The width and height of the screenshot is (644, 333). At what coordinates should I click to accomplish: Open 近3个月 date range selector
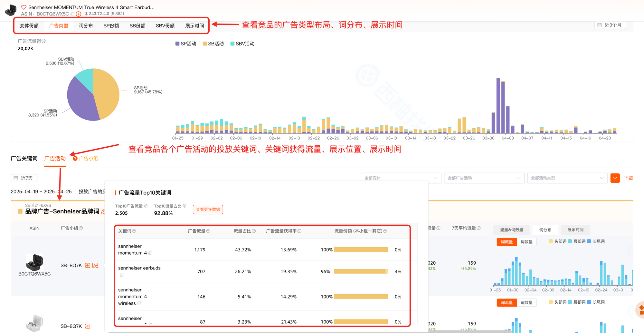coord(610,25)
